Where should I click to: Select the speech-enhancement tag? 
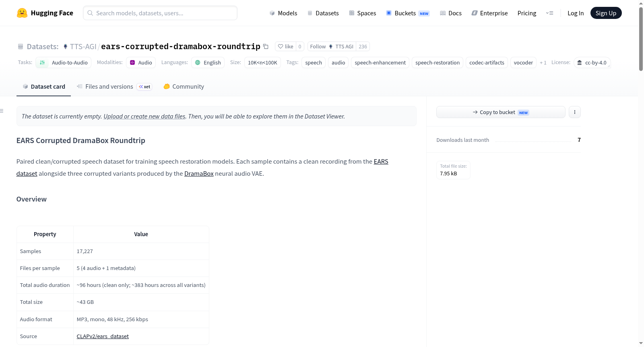[380, 62]
